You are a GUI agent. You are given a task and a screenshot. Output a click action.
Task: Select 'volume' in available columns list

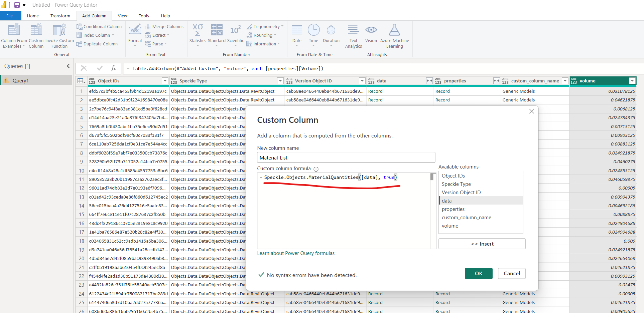tap(481, 226)
